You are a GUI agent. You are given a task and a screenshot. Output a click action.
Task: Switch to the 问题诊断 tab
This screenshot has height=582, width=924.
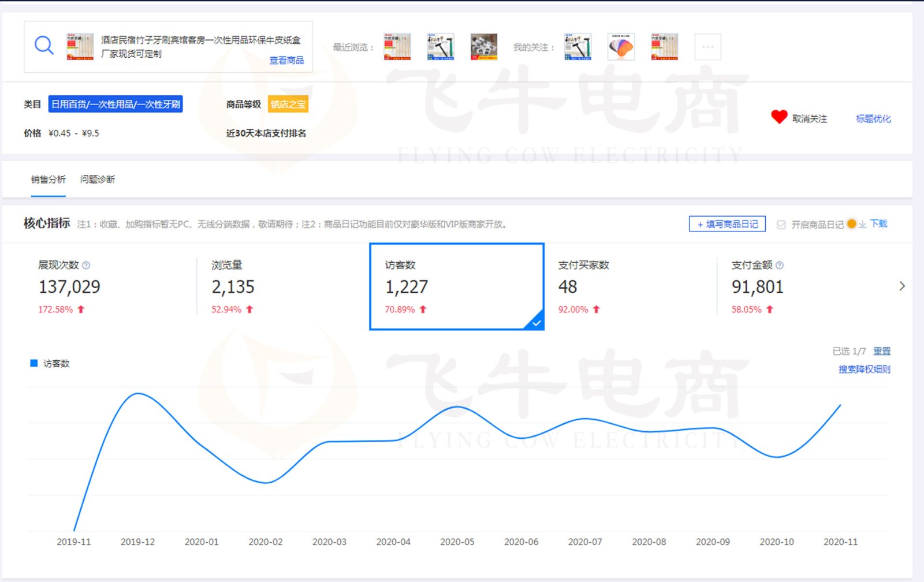pyautogui.click(x=98, y=180)
